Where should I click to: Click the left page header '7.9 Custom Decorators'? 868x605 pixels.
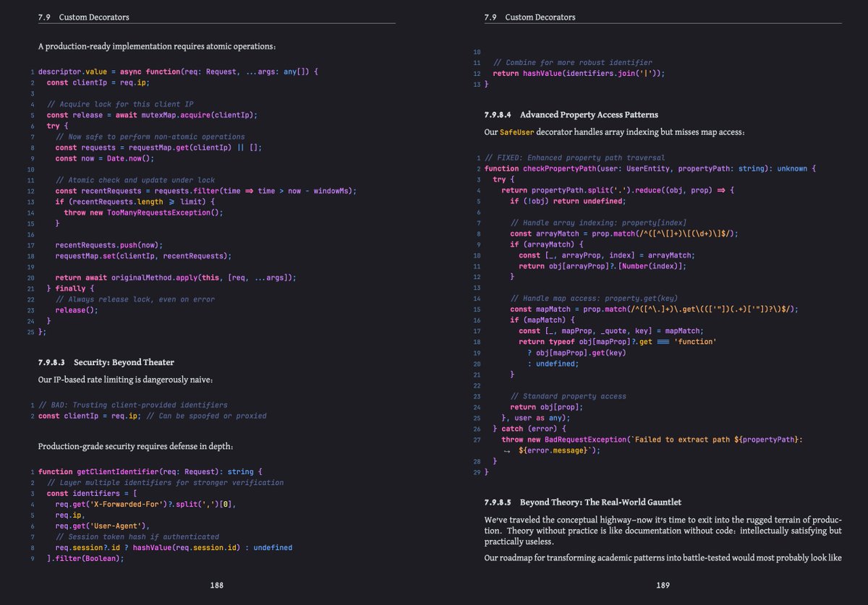pos(84,17)
